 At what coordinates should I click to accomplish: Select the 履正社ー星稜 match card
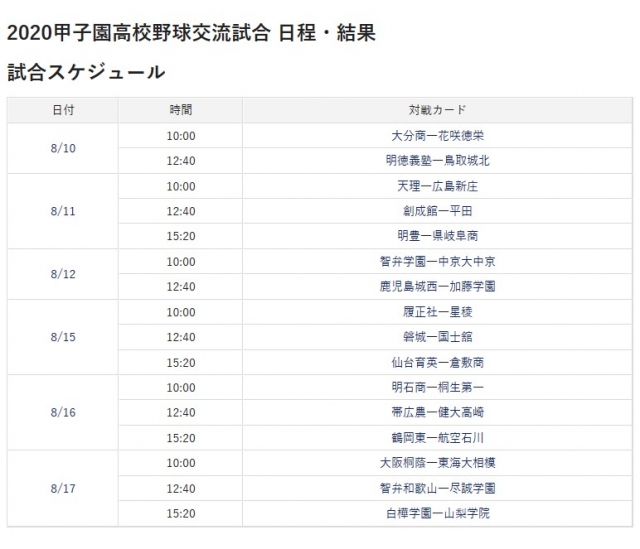[437, 312]
